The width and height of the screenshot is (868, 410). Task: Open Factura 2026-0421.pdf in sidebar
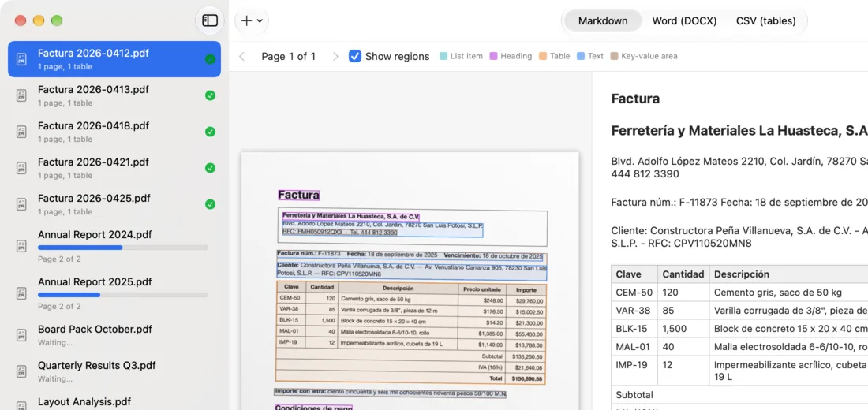(114, 168)
